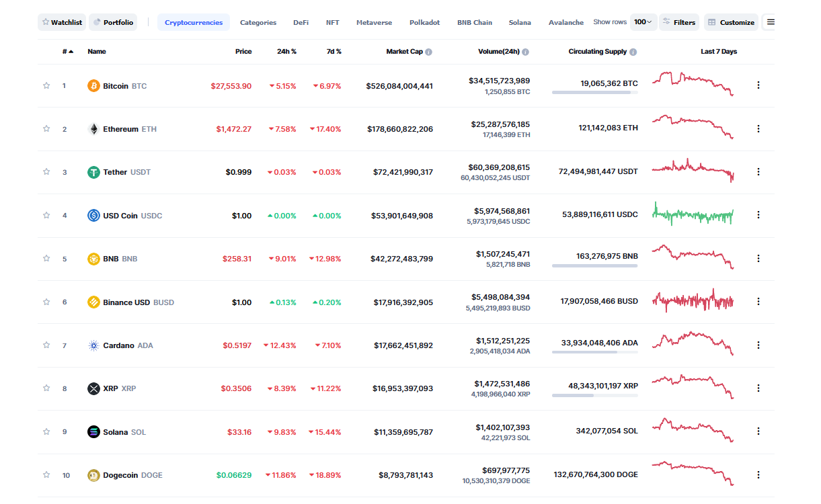Click the Customize button
The image size is (821, 504).
[731, 22]
